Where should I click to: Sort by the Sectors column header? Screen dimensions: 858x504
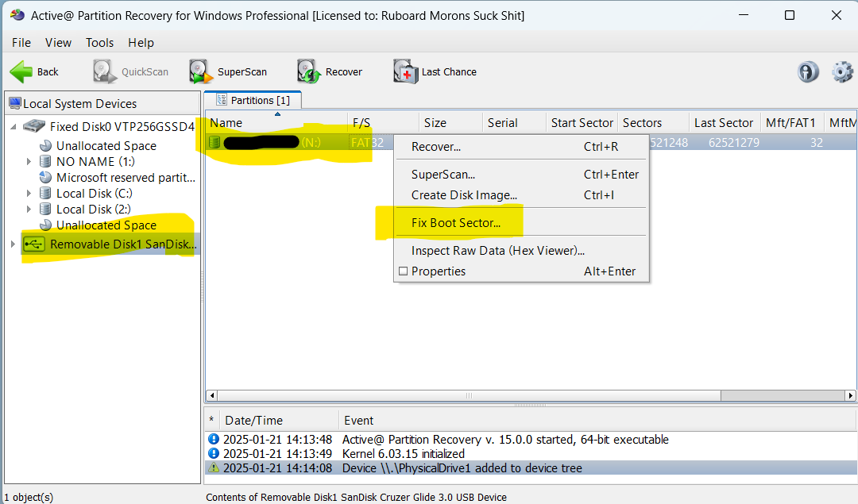click(653, 123)
